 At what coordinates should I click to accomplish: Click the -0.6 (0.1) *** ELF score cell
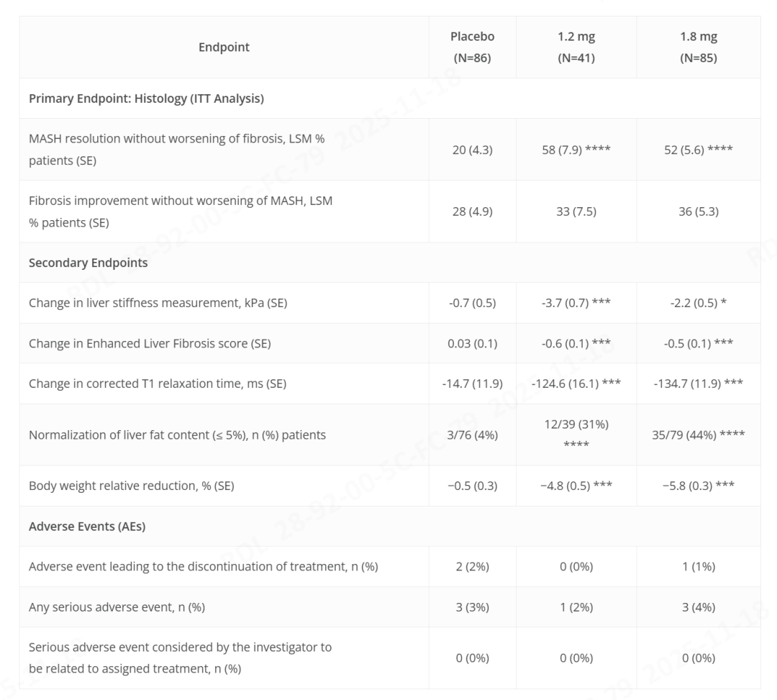click(x=576, y=343)
